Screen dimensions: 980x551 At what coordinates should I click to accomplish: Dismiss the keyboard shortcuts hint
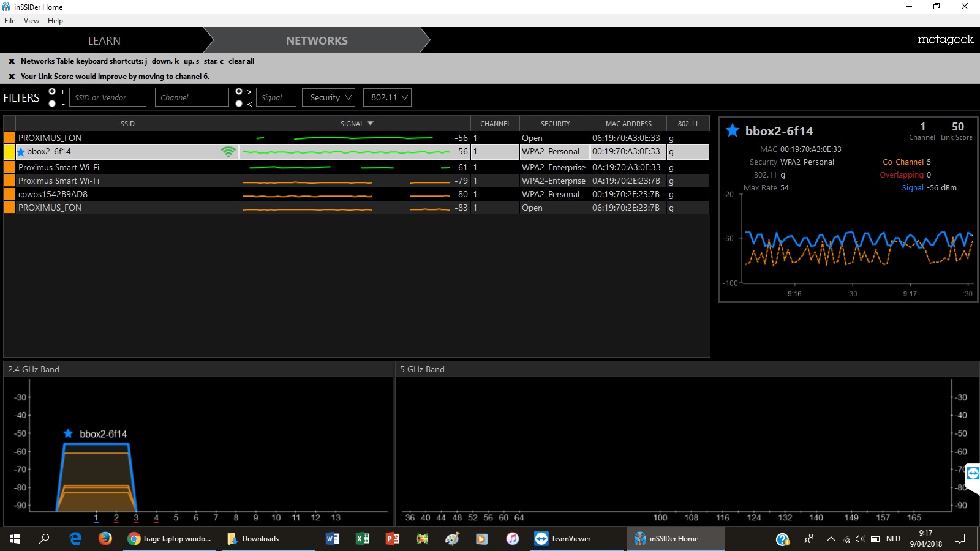tap(11, 61)
